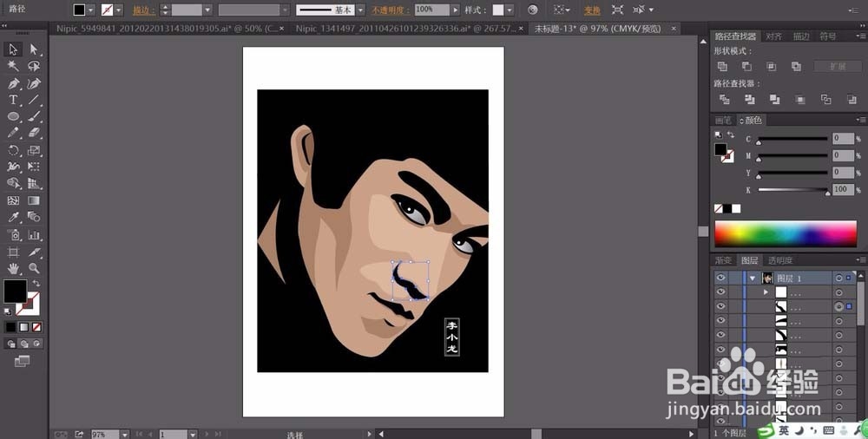Click the 不透明度 link in control bar

pos(391,10)
